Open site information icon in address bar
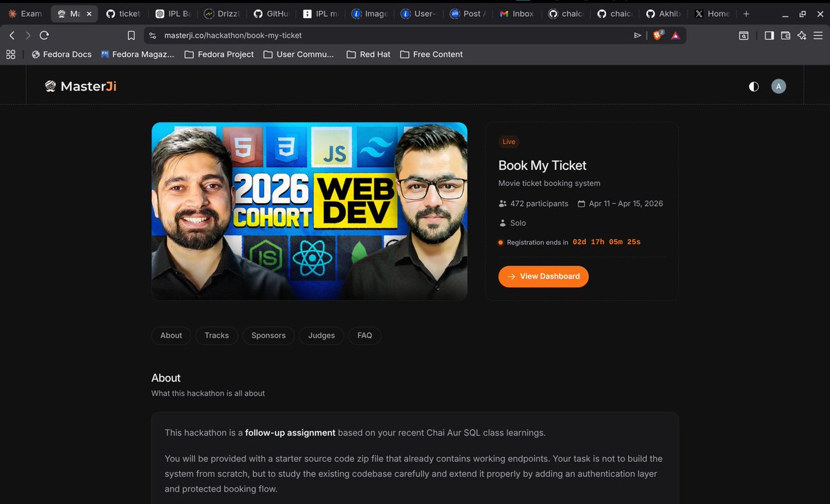 [x=153, y=35]
